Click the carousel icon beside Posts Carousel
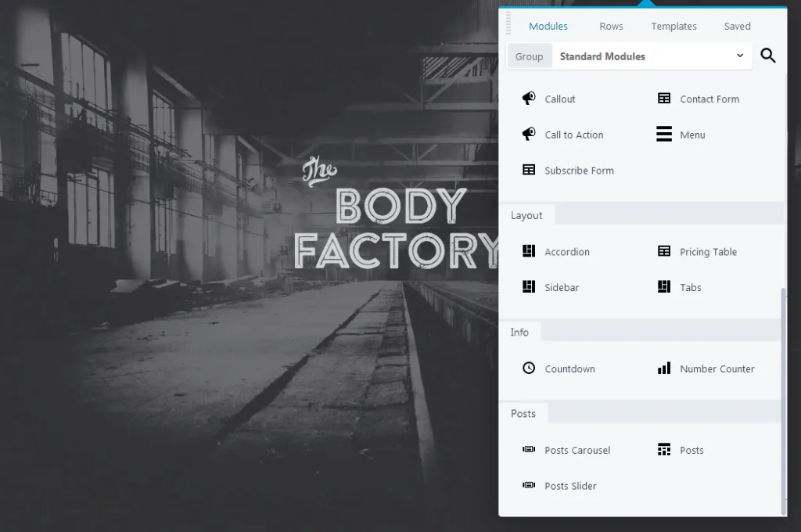801x532 pixels. click(529, 449)
